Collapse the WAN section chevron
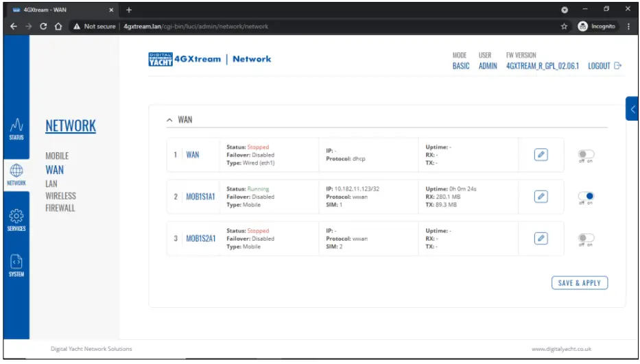This screenshot has height=364, width=640. (x=169, y=120)
